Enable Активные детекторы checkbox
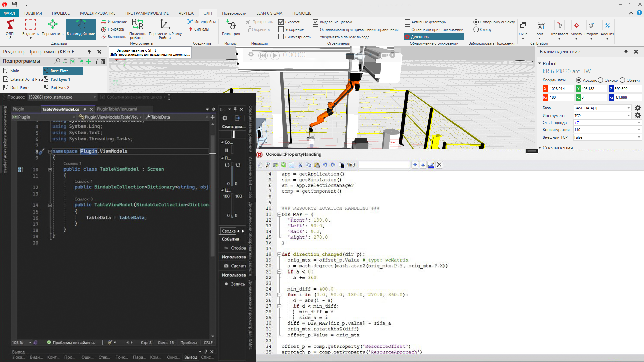 (x=407, y=22)
